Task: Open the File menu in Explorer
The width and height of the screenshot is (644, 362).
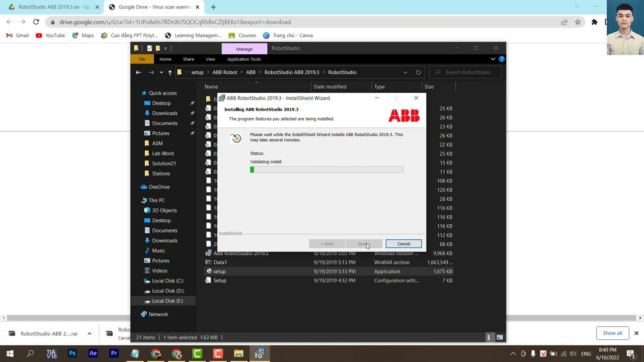Action: [x=142, y=59]
